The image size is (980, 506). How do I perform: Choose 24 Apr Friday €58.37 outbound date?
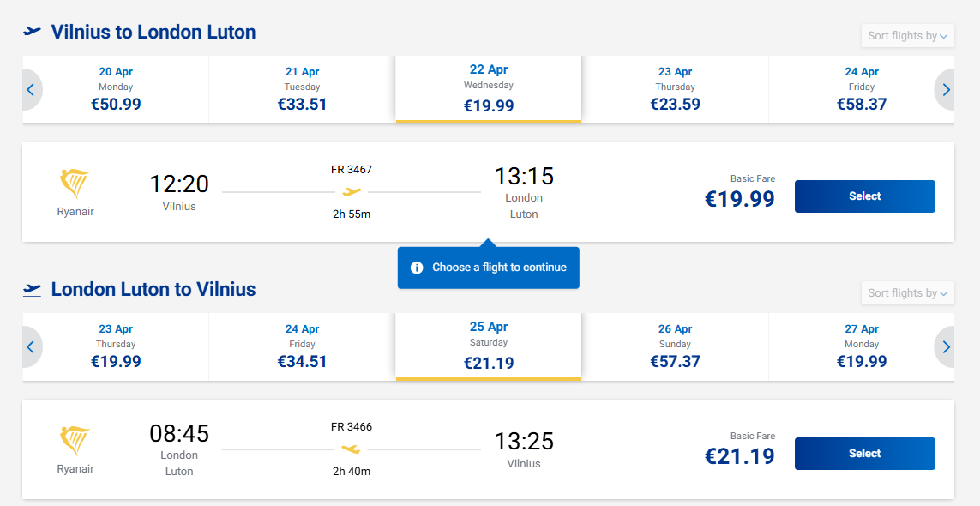[861, 89]
